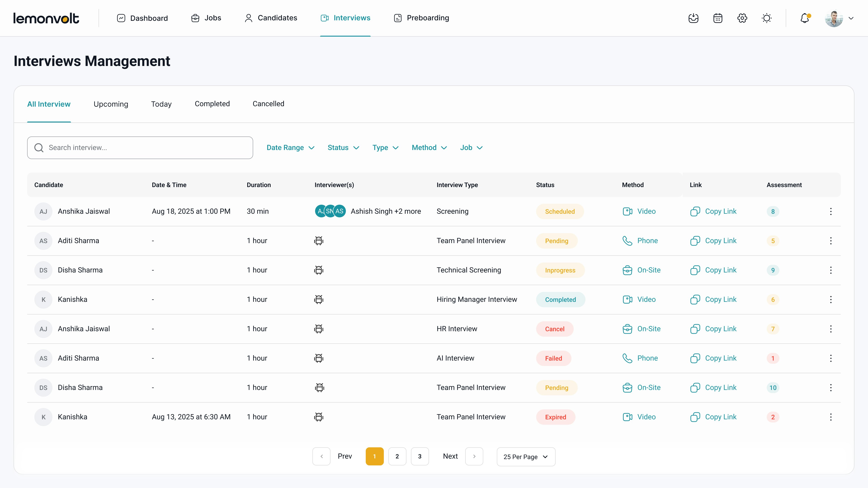Viewport: 868px width, 488px height.
Task: Open the profile menu chevron beside the avatar
Action: coord(852,18)
